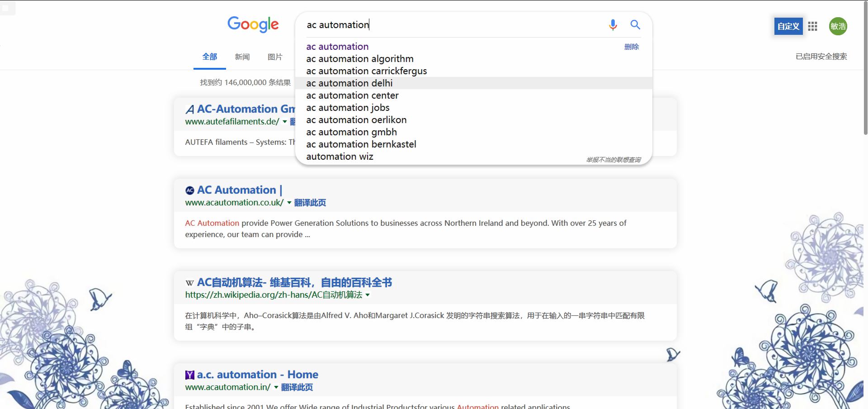Click 举报不当的联想查询 link
This screenshot has width=868, height=409.
[613, 160]
